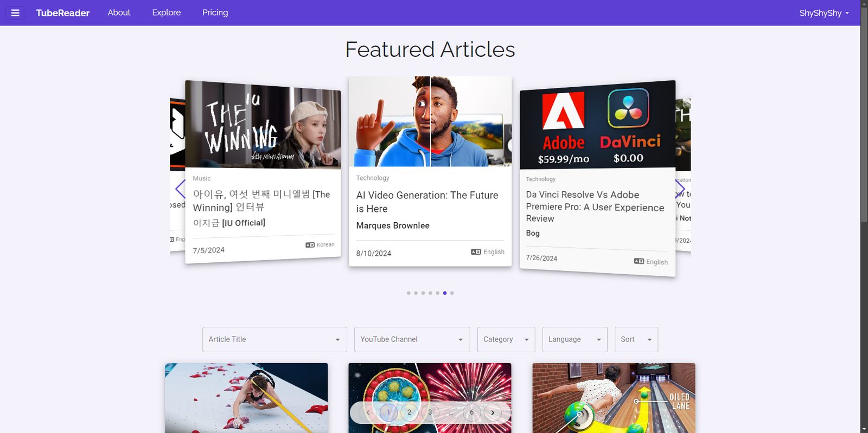868x433 pixels.
Task: Click the language icon on AI Video Generation card
Action: tap(476, 252)
